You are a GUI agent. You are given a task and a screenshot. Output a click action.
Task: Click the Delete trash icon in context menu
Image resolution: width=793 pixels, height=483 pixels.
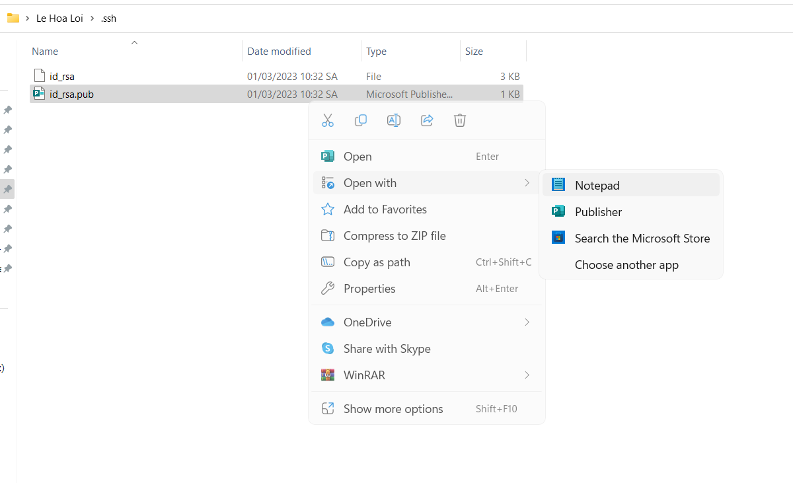tap(460, 121)
